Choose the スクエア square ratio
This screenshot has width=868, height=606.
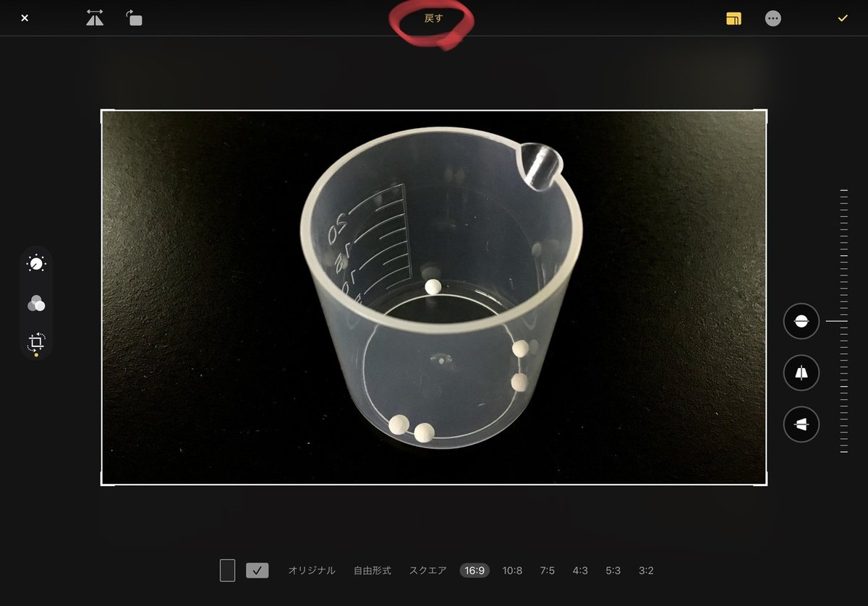pyautogui.click(x=428, y=571)
